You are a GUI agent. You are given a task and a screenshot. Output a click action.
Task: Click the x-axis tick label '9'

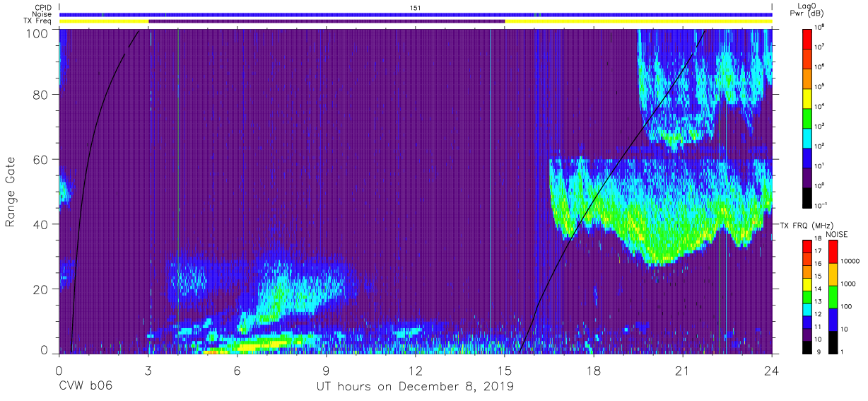(326, 371)
